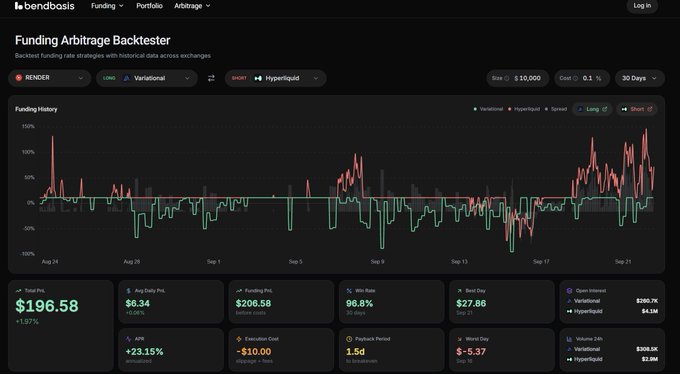Click the Cost info icon

point(575,78)
